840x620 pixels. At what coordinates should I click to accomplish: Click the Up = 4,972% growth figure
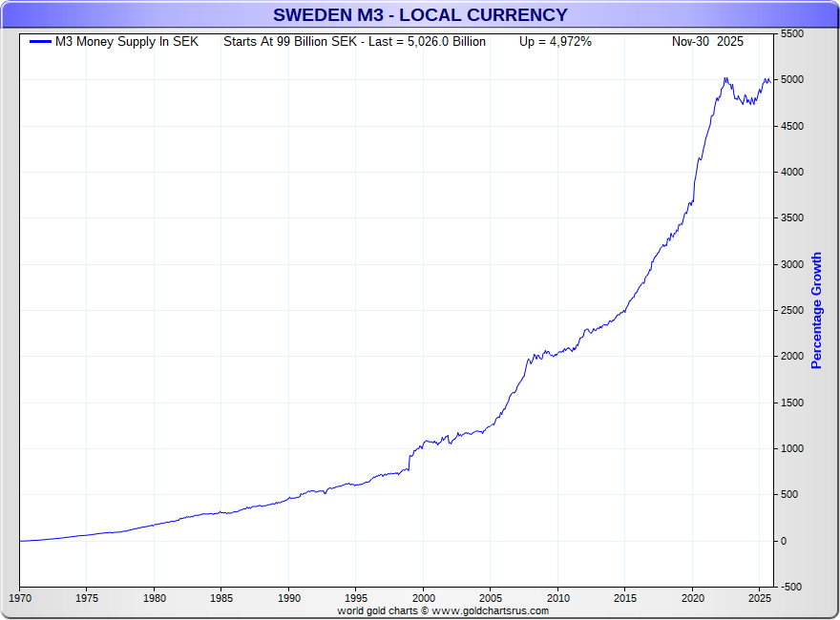pyautogui.click(x=556, y=42)
